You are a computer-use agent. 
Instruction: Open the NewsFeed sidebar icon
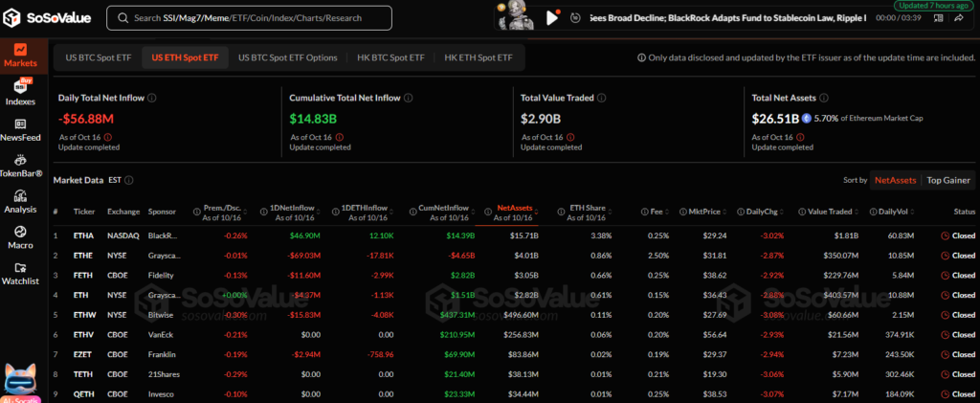[x=20, y=123]
